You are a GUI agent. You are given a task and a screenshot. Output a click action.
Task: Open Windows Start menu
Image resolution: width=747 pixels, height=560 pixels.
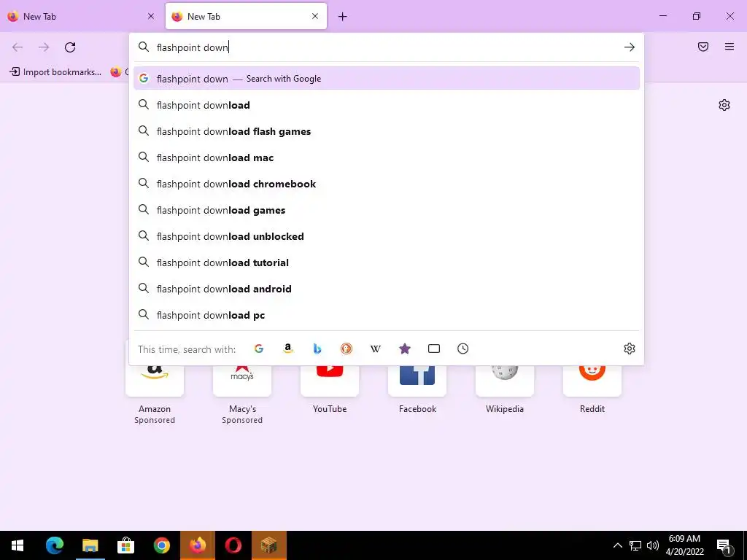(18, 545)
